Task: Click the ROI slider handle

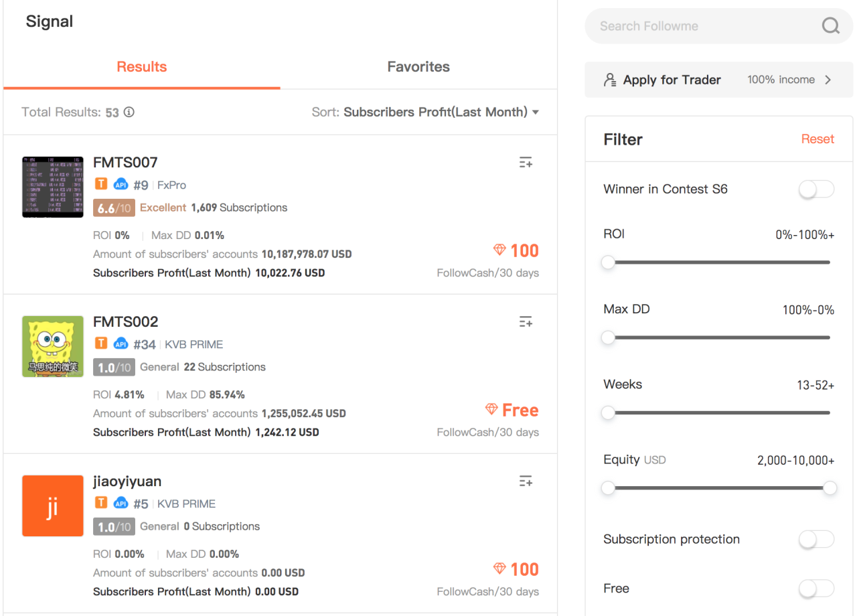Action: [608, 262]
